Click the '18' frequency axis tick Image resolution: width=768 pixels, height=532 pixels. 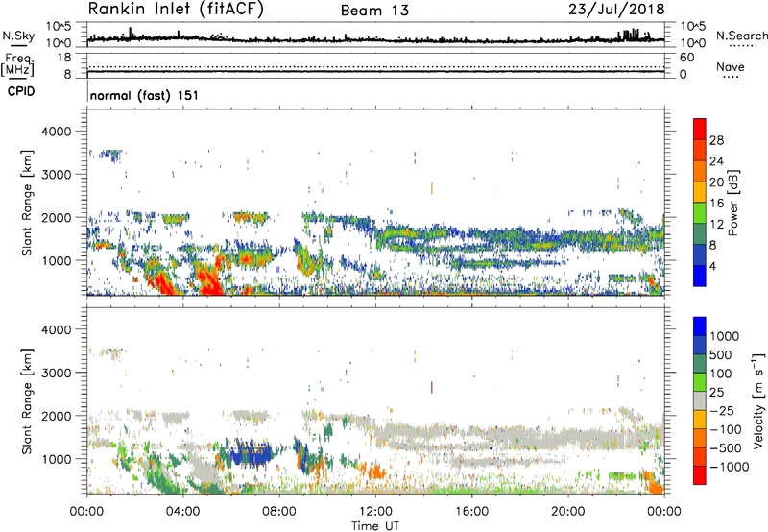click(64, 58)
